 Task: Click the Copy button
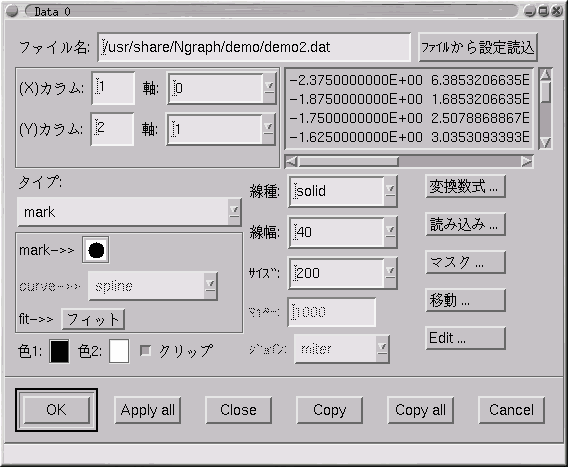tap(329, 410)
